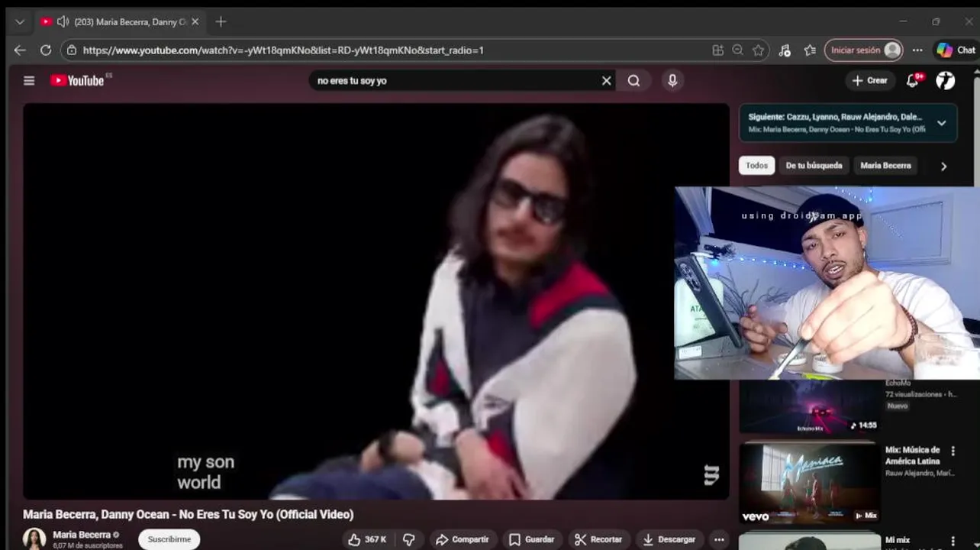Click the Guardar button
This screenshot has width=980, height=550.
pyautogui.click(x=531, y=539)
